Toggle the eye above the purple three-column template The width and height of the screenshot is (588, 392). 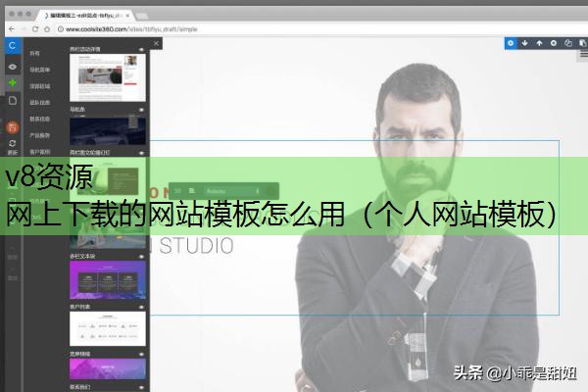click(141, 257)
